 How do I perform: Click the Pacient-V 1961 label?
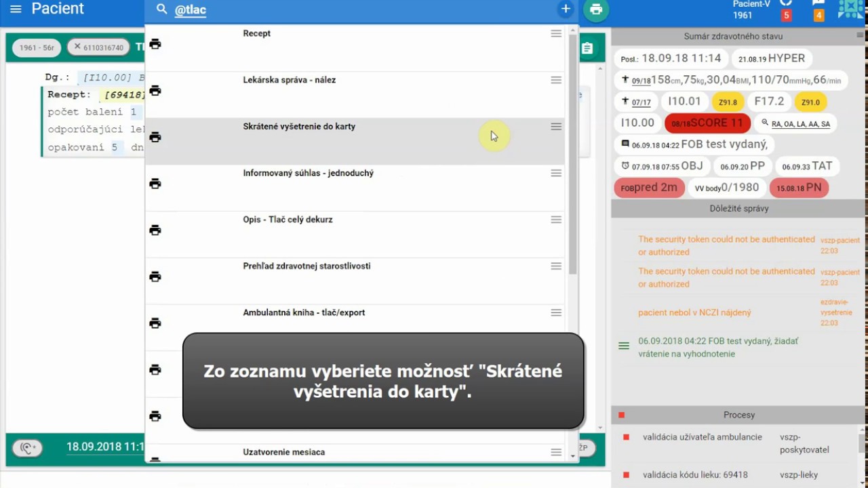[x=751, y=9]
